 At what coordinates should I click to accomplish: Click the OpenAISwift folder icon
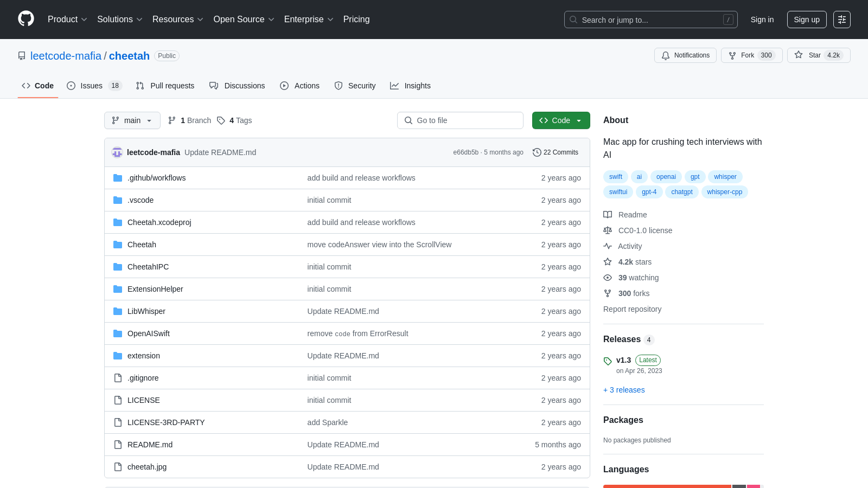118,333
